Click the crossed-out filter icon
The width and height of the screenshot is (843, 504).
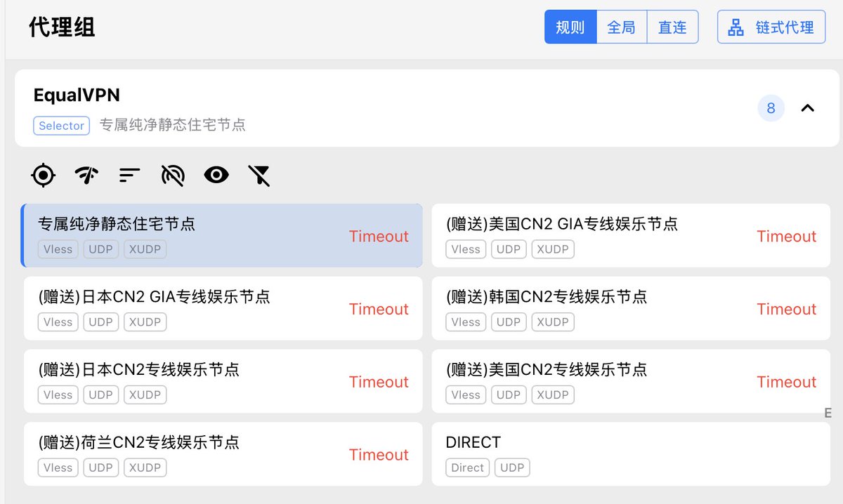pos(259,175)
